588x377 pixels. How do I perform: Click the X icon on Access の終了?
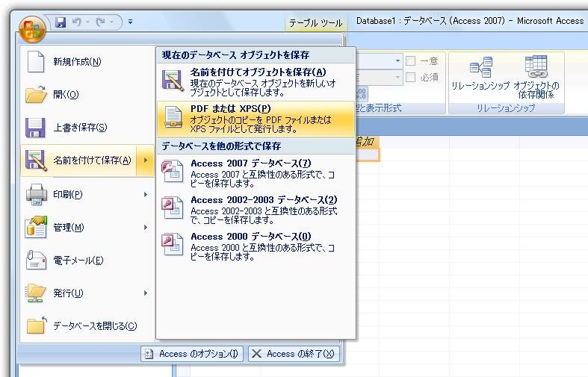[256, 353]
